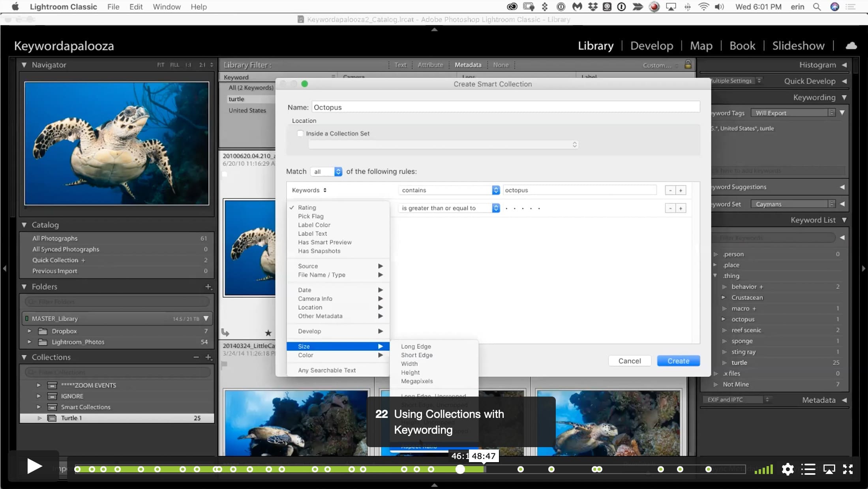This screenshot has height=489, width=868.
Task: Click the video play button
Action: pyautogui.click(x=34, y=466)
